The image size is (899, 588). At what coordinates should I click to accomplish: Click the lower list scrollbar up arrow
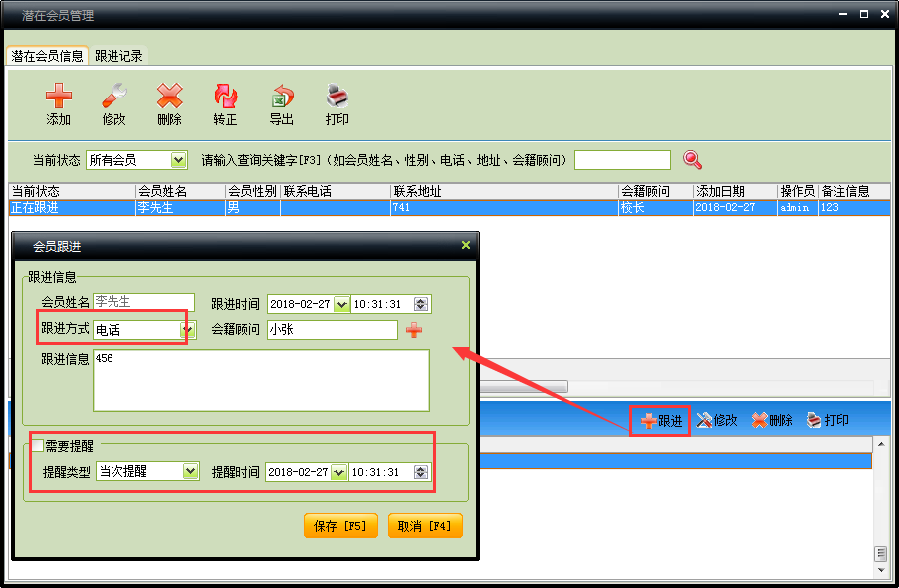[x=881, y=444]
